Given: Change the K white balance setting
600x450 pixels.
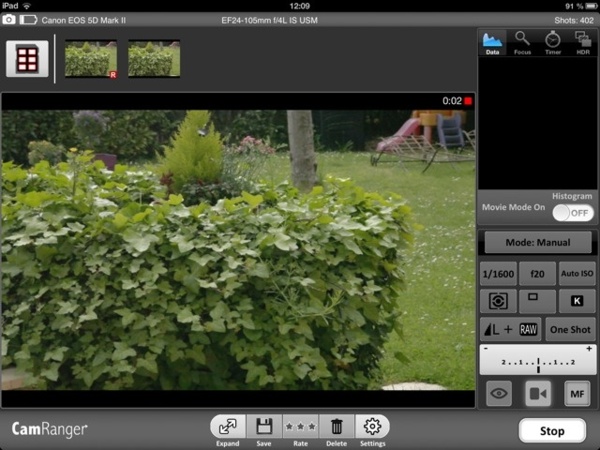Looking at the screenshot, I should 577,301.
